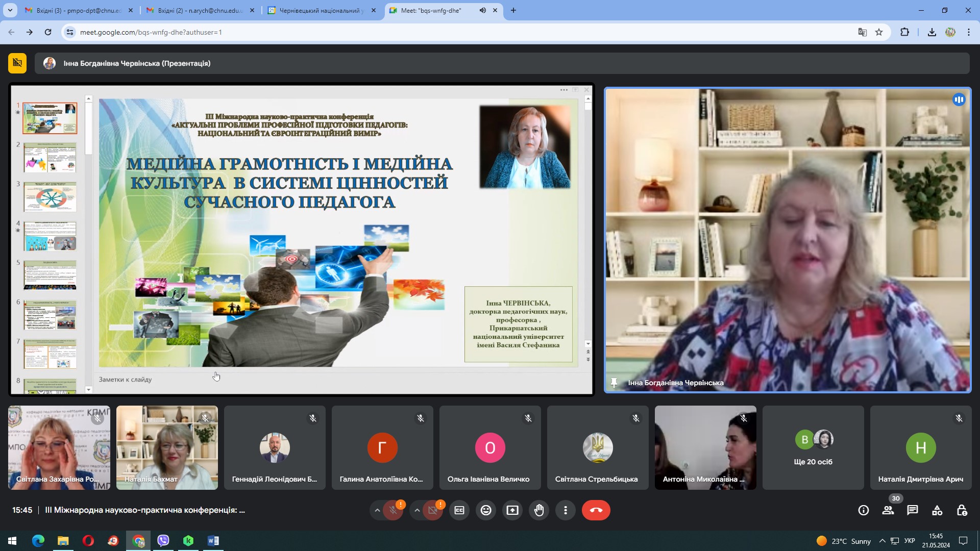This screenshot has width=980, height=551.
Task: Open Viber from the Windows taskbar
Action: tap(163, 541)
